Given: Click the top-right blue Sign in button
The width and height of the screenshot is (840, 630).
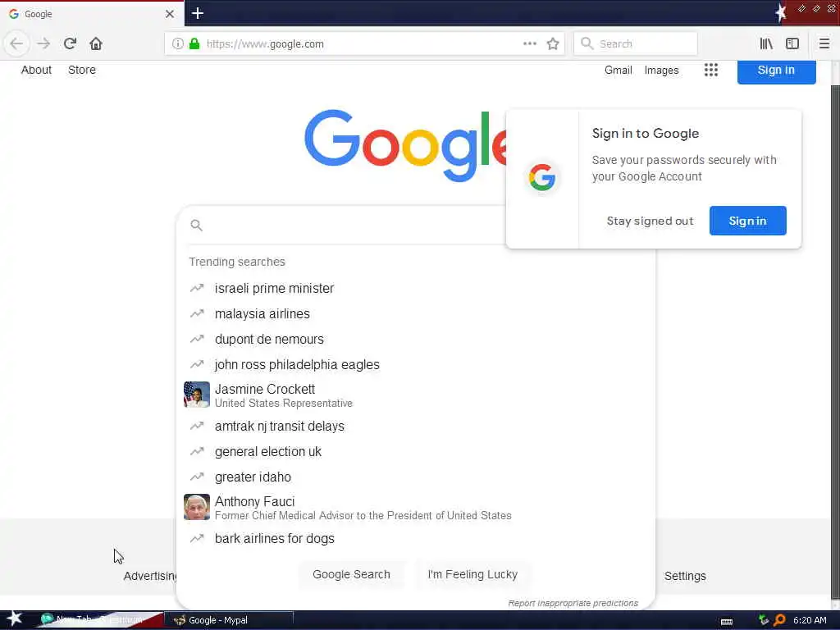Looking at the screenshot, I should click(776, 71).
